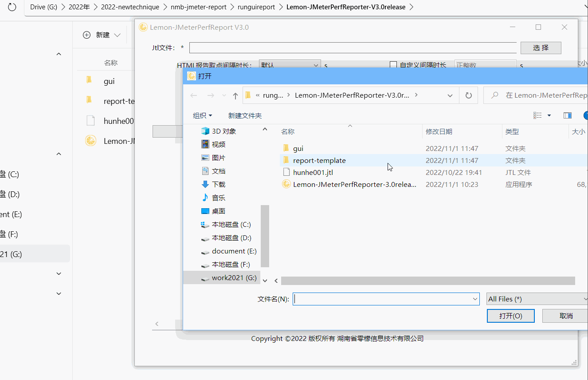Open the 默认 interval dropdown
Viewport: 588px width, 380px height.
(x=290, y=65)
